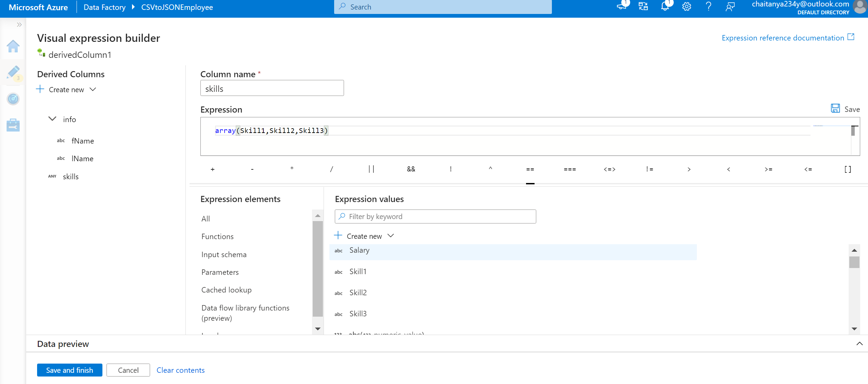This screenshot has height=384, width=868.
Task: Click Clear contents link
Action: pos(180,370)
